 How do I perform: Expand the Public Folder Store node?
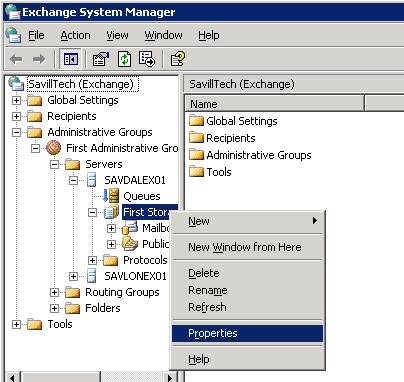tap(111, 244)
